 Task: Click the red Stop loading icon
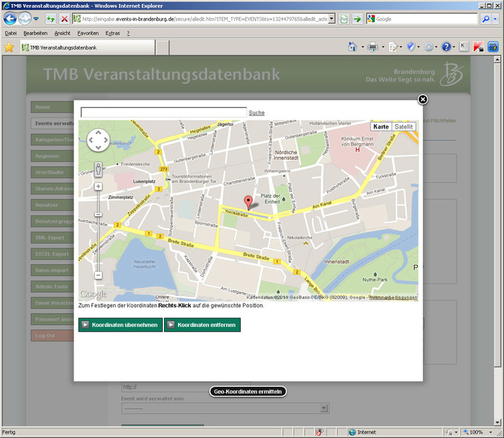[64, 19]
